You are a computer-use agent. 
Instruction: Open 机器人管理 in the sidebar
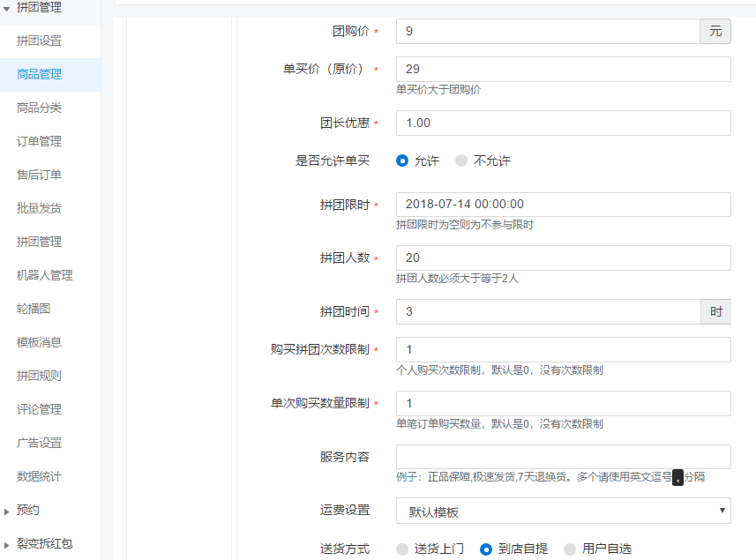click(44, 275)
